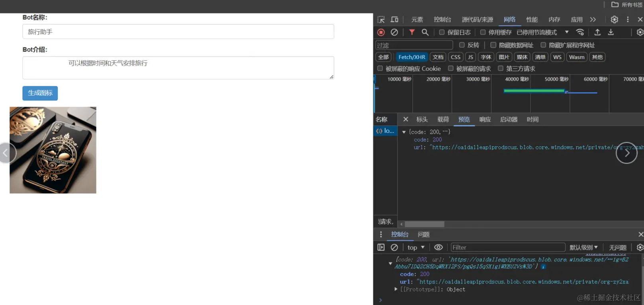Go to previous image with left arrow
The image size is (644, 305).
[x=6, y=153]
